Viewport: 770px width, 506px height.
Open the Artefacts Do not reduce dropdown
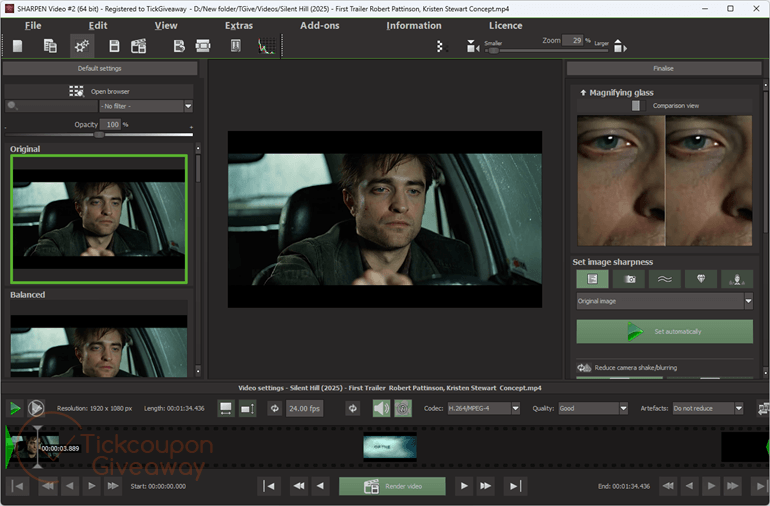pyautogui.click(x=708, y=408)
